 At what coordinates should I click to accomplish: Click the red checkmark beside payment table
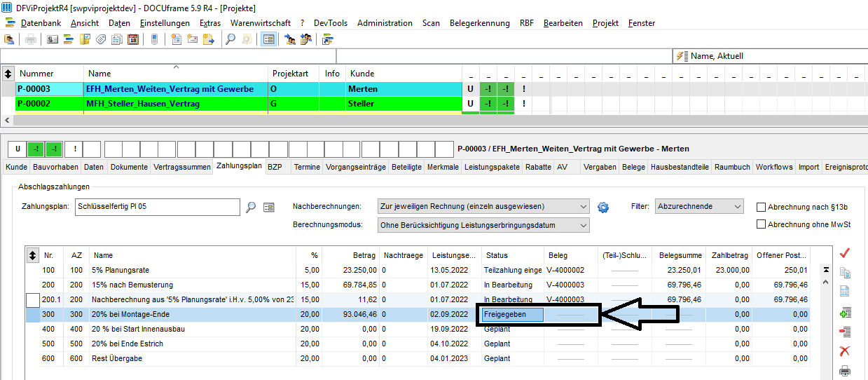point(845,252)
